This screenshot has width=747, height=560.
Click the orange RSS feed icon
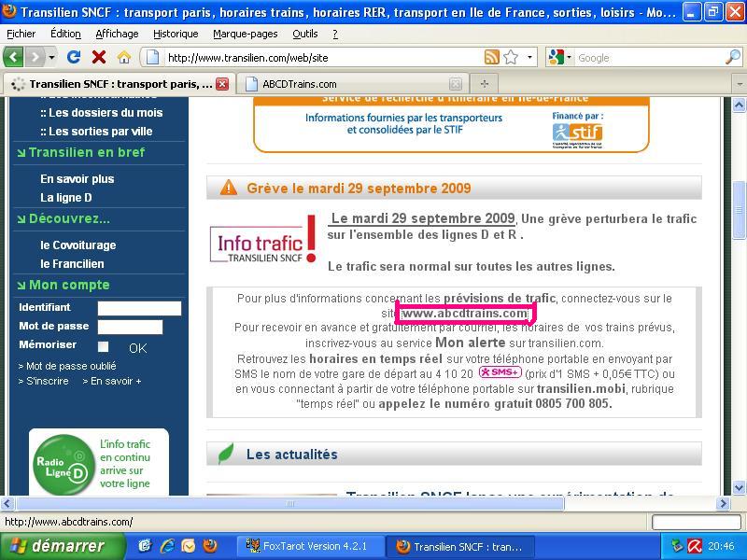(x=491, y=57)
